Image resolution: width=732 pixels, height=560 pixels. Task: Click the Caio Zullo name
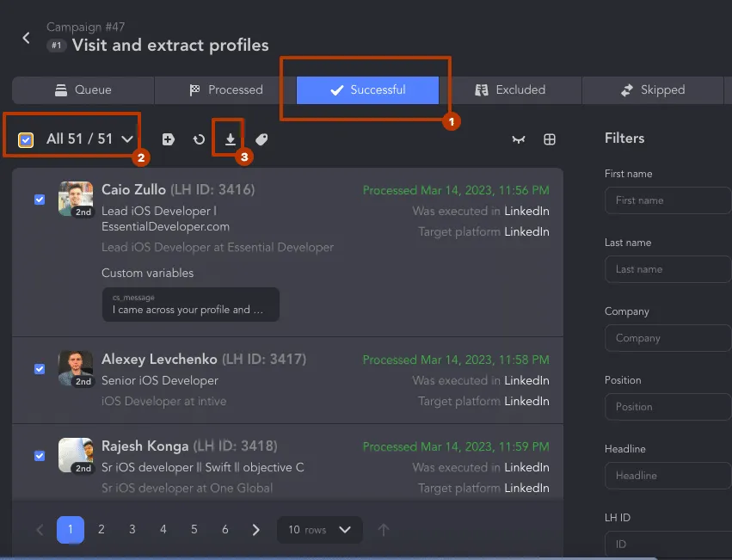[133, 189]
